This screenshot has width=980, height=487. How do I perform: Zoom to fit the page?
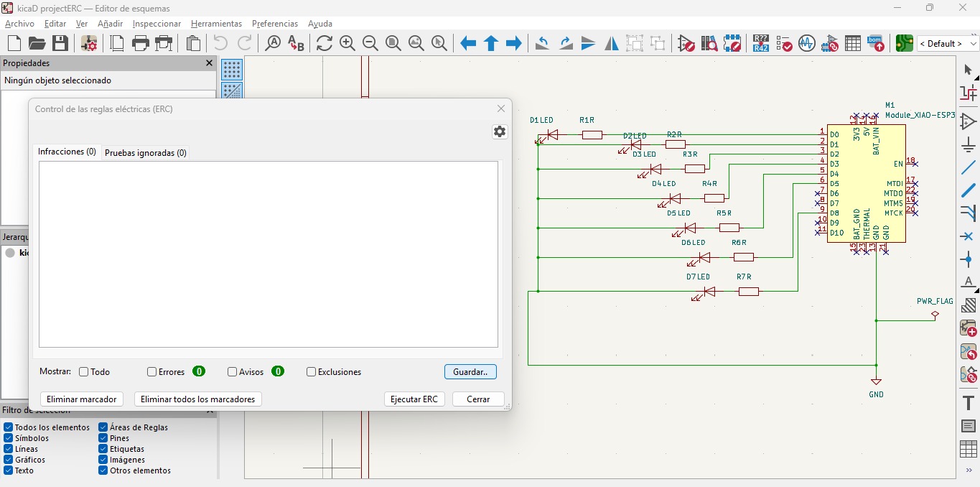(393, 43)
